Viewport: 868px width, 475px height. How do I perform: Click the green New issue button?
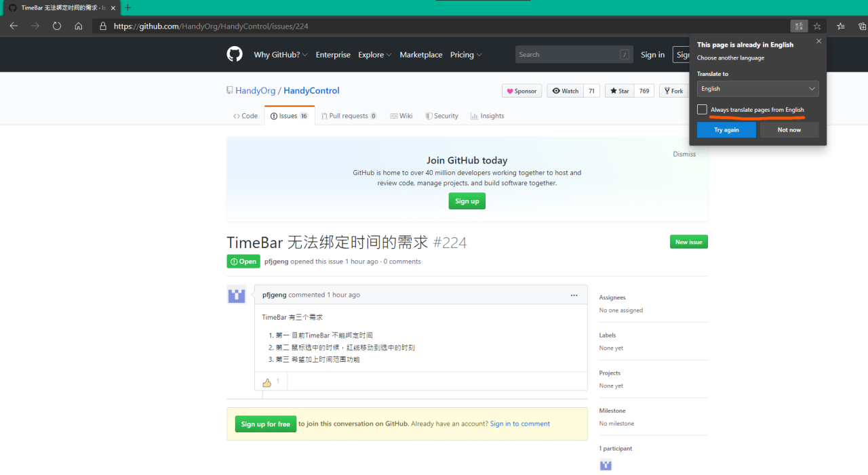(x=688, y=242)
